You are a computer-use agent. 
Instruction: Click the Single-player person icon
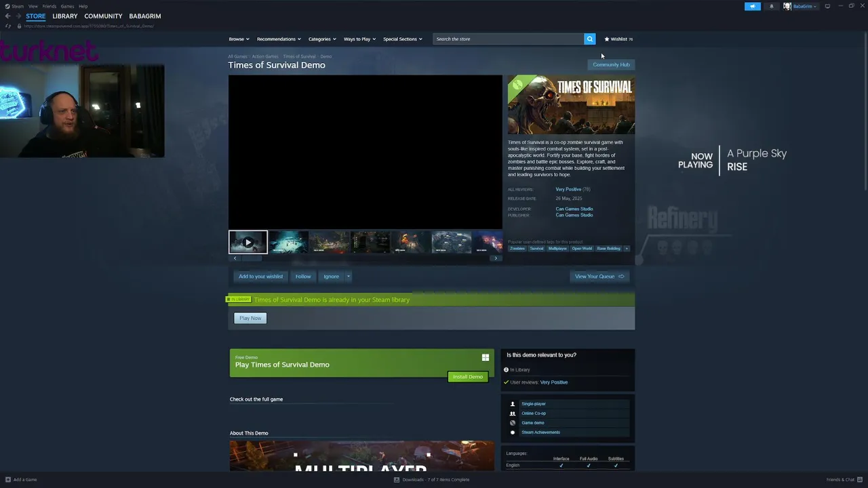pyautogui.click(x=512, y=404)
